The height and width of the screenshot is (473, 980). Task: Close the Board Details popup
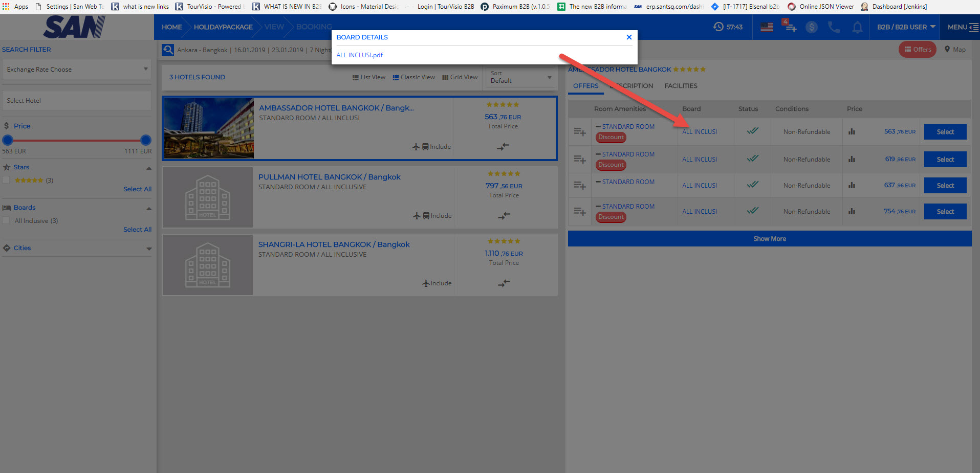tap(629, 37)
